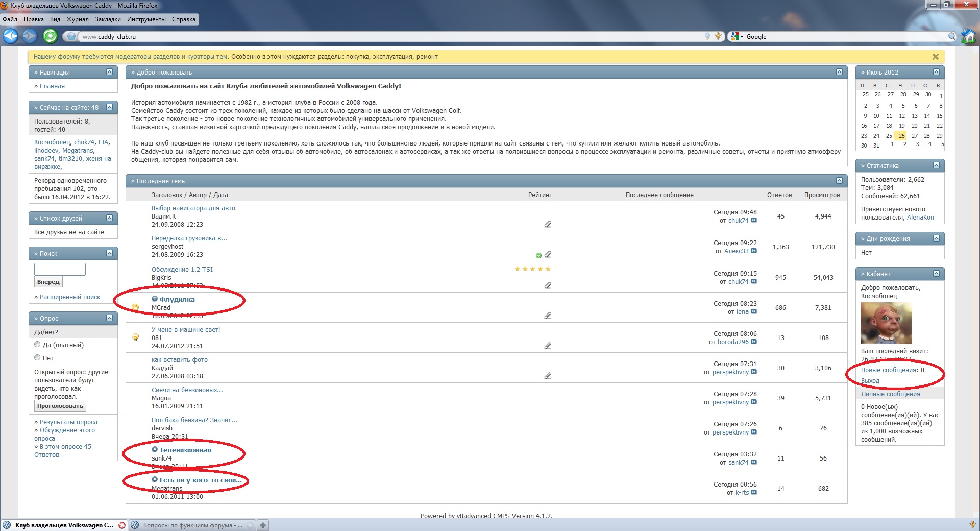Open a new tab with the plus button

263,525
